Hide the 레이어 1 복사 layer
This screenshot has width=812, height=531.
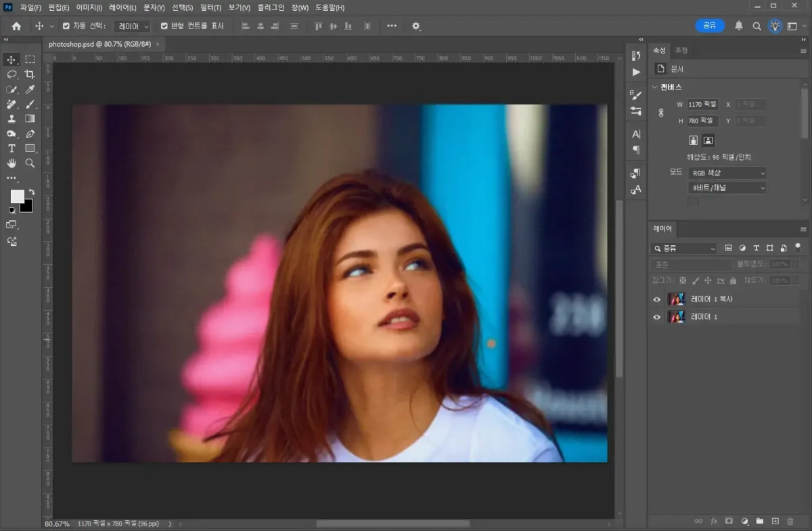tap(656, 299)
